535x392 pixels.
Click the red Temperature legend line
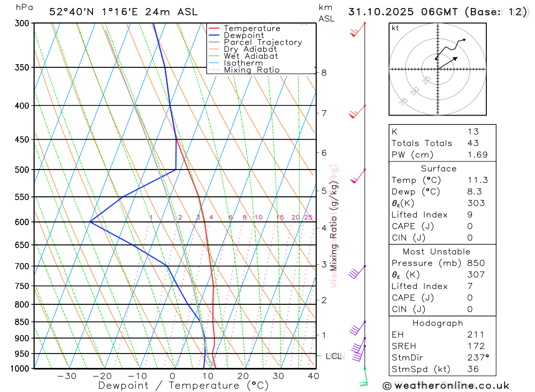click(214, 28)
